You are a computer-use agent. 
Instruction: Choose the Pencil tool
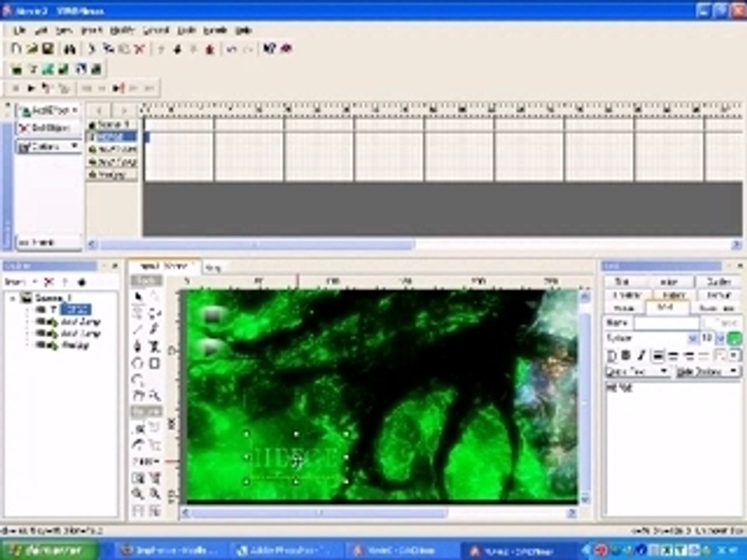pyautogui.click(x=154, y=328)
